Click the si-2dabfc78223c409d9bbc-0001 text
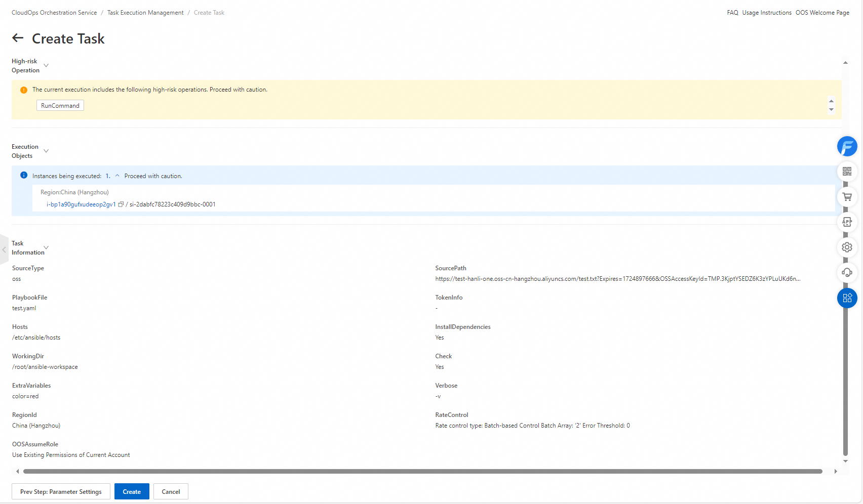Viewport: 863px width, 504px height. (x=173, y=204)
